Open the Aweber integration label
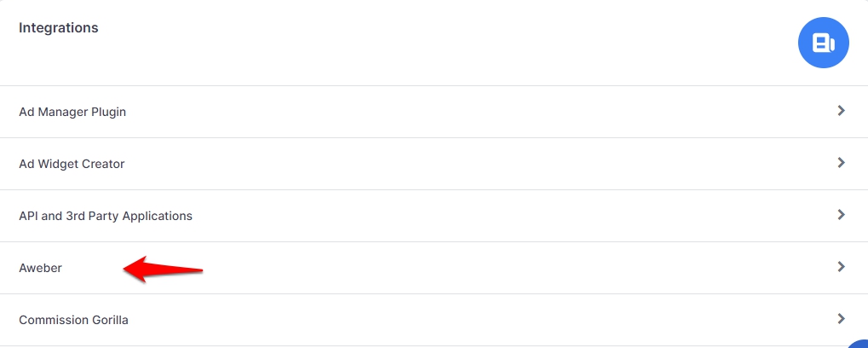Image resolution: width=868 pixels, height=348 pixels. [40, 268]
